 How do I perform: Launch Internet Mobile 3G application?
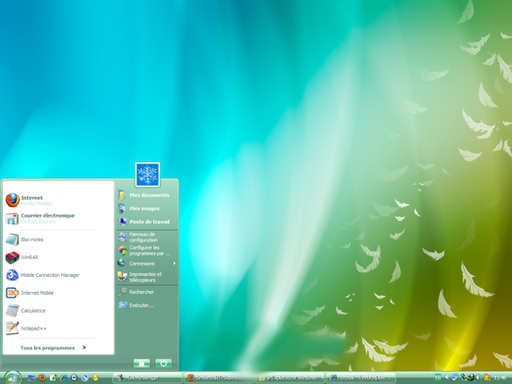point(58,293)
